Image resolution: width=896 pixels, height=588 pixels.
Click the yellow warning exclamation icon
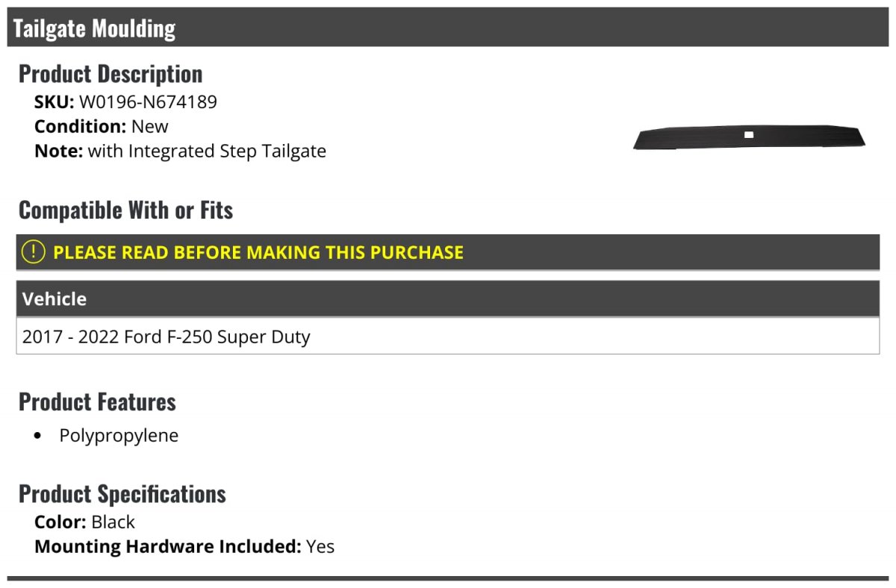33,252
